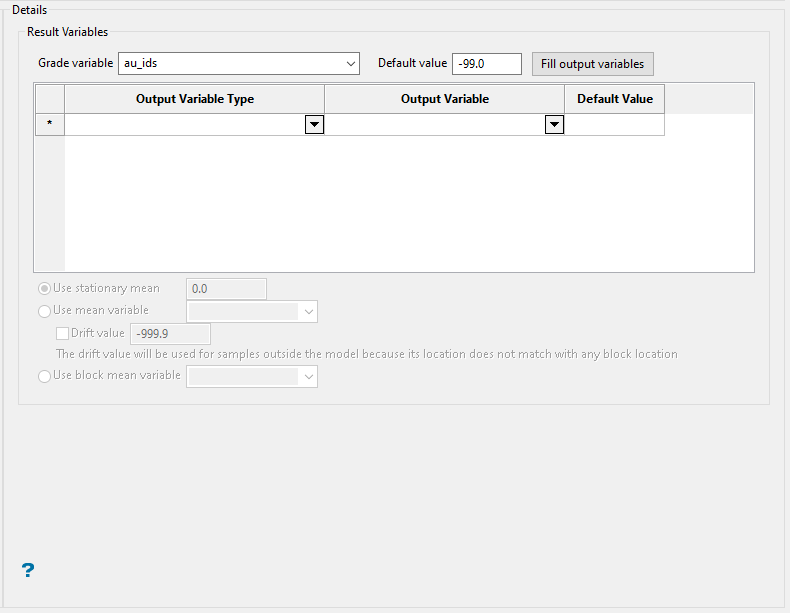Open the block mean variable dropdown
Screen dimensions: 793x613
coord(252,376)
